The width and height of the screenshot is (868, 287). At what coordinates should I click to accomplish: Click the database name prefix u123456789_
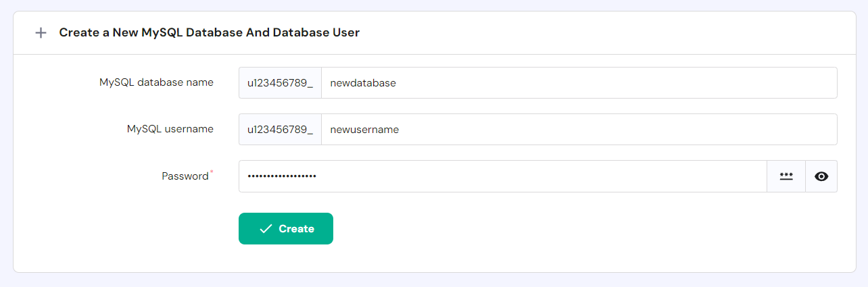tap(280, 83)
